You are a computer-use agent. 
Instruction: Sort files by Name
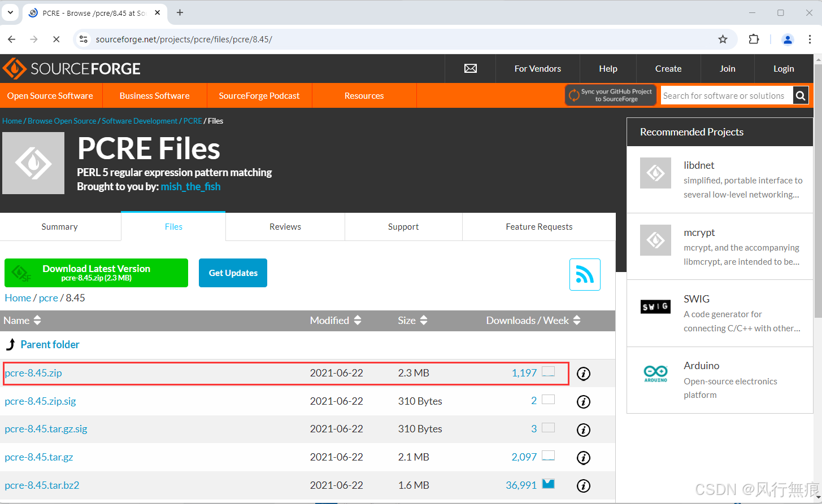[22, 320]
